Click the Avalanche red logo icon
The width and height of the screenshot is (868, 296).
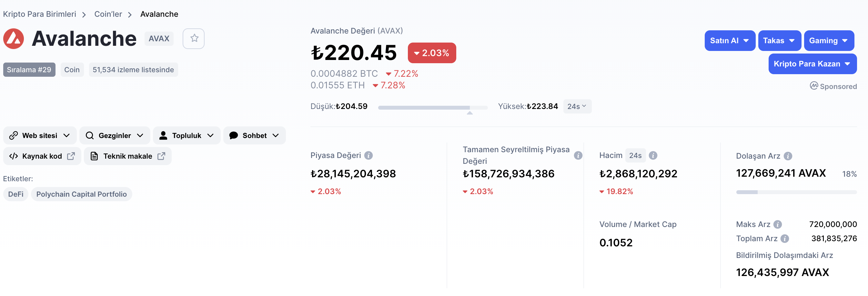tap(14, 39)
